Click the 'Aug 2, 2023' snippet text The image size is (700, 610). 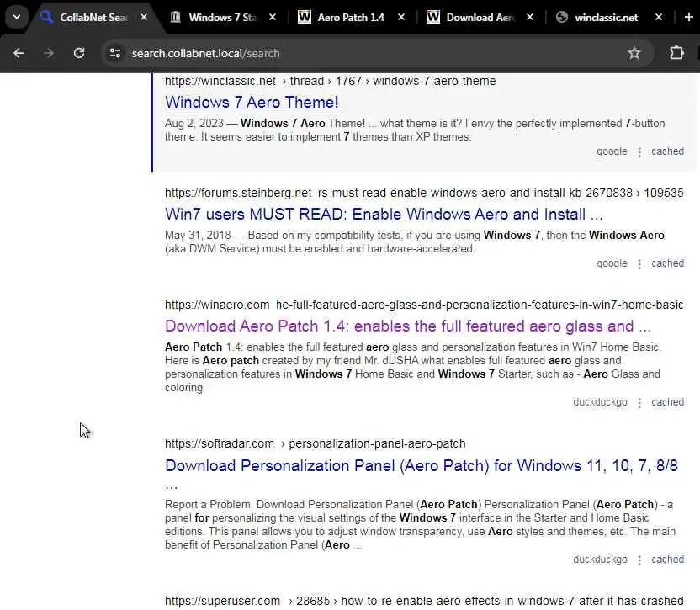point(194,123)
